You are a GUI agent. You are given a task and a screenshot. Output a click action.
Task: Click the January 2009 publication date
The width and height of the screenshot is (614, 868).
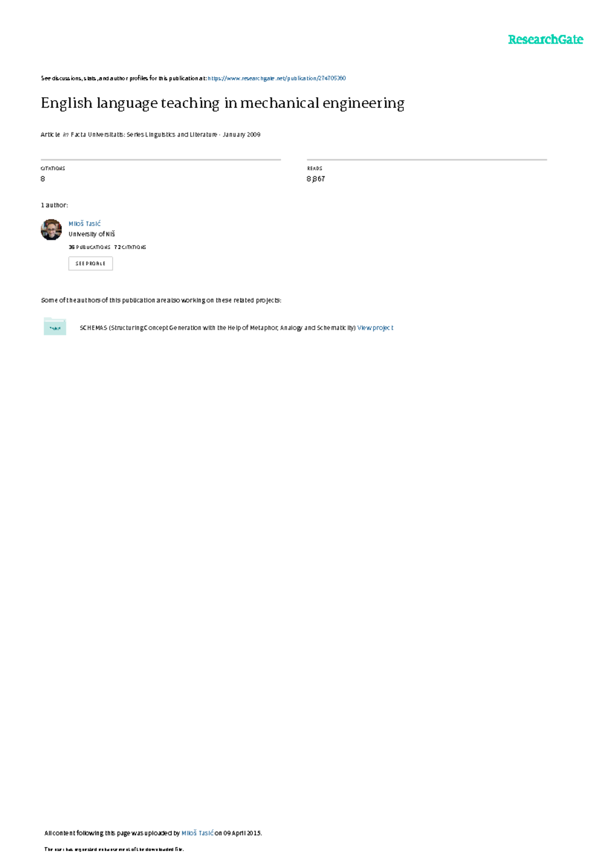(242, 135)
